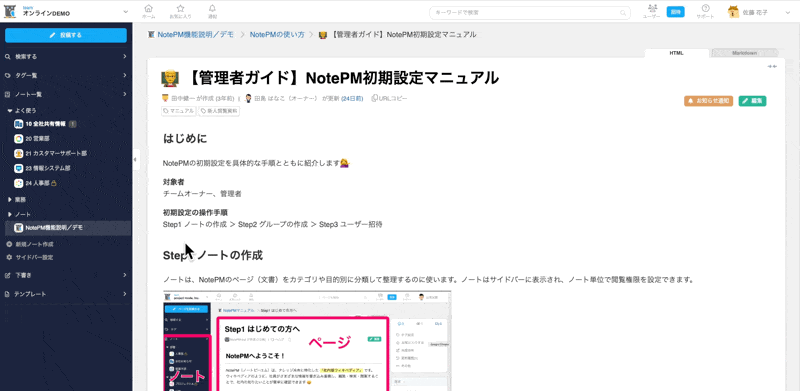
Task: Open the Step1 screenshot image in article
Action: coord(307,341)
